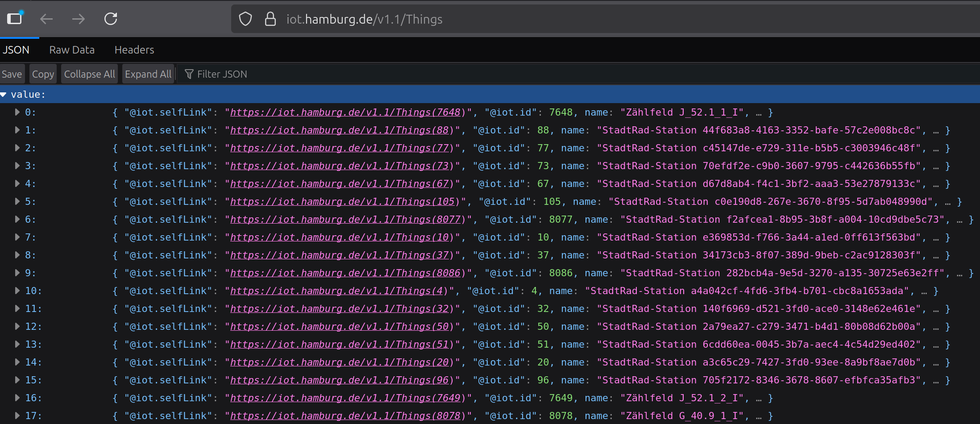
Task: Select the JSON tab
Action: point(16,50)
